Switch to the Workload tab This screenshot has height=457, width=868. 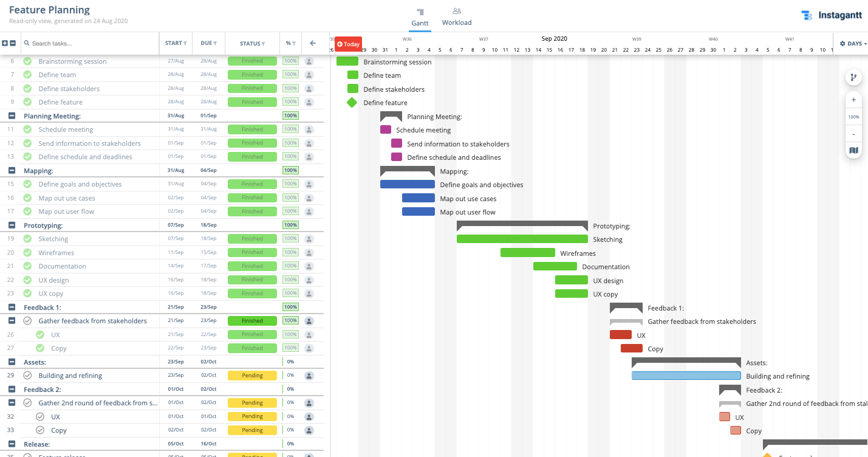tap(456, 16)
